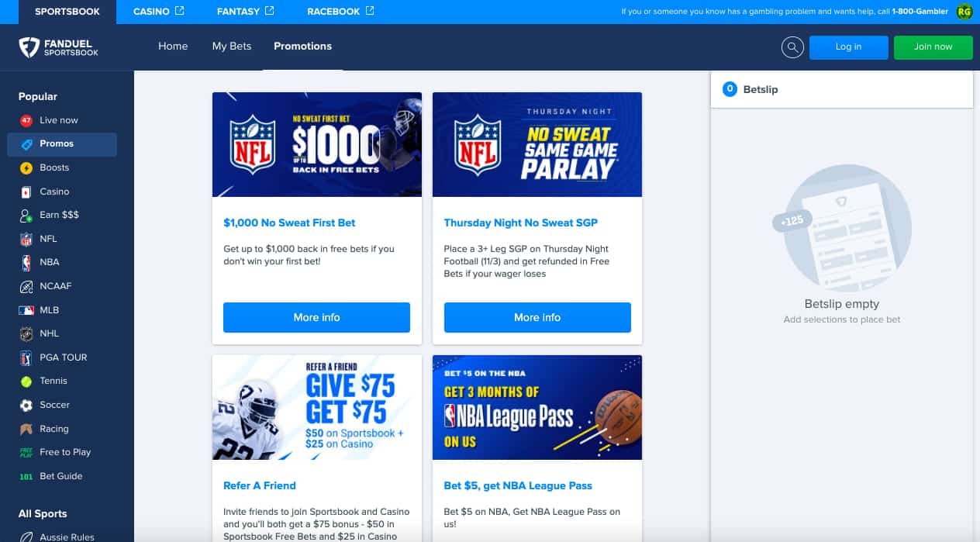This screenshot has height=542, width=980.
Task: Click the Racebook external-link icon
Action: point(370,11)
